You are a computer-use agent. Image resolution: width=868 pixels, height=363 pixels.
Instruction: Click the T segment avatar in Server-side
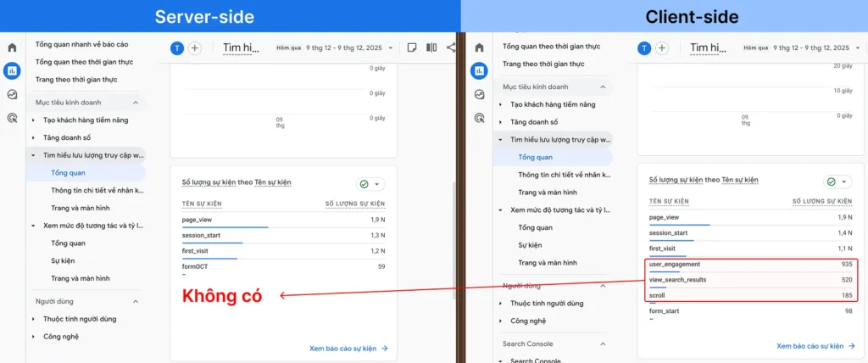pyautogui.click(x=176, y=48)
